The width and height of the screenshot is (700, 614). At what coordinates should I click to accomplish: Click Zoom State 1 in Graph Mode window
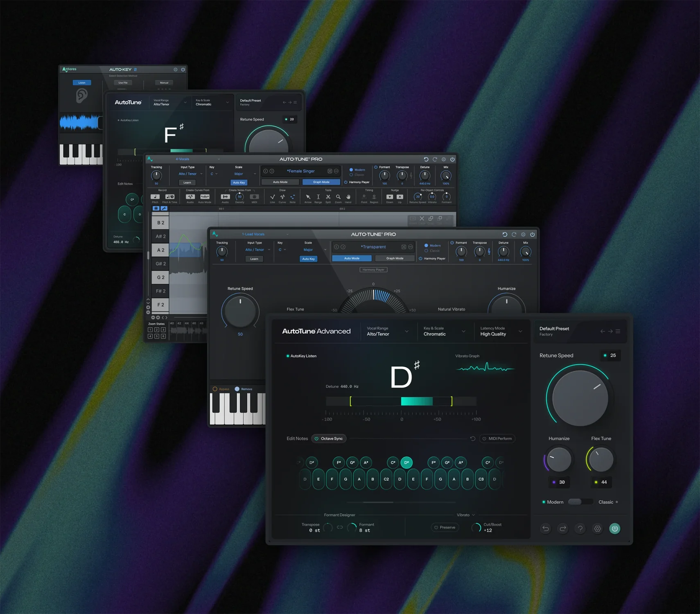coord(150,330)
